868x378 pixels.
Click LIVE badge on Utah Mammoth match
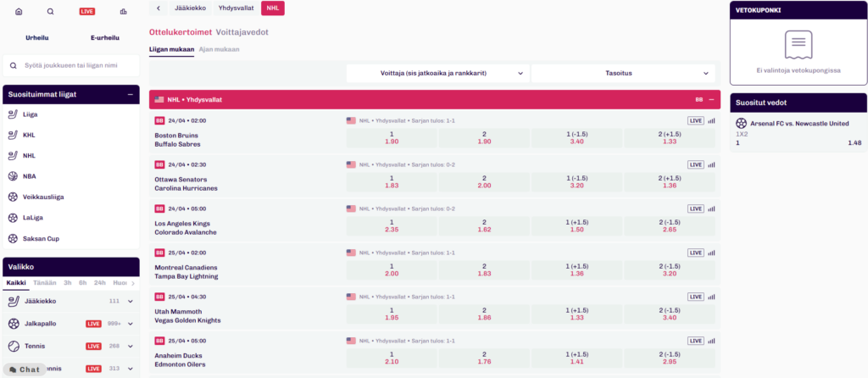[696, 297]
